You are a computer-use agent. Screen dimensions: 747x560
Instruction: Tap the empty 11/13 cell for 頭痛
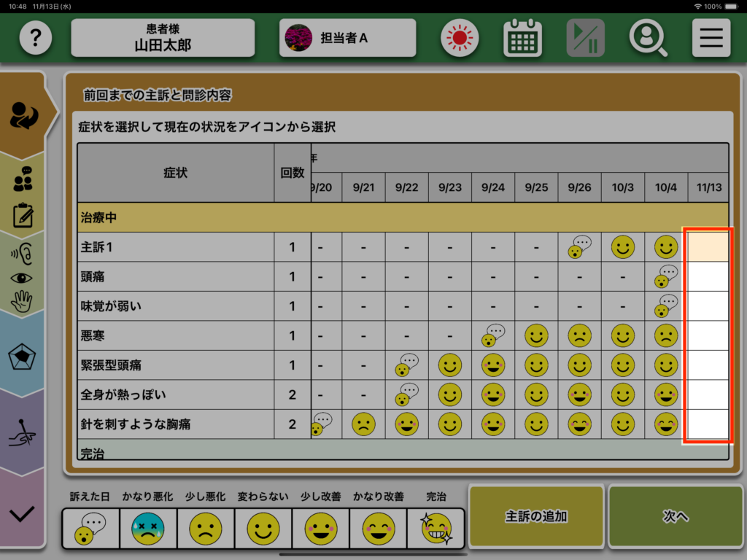pyautogui.click(x=708, y=277)
